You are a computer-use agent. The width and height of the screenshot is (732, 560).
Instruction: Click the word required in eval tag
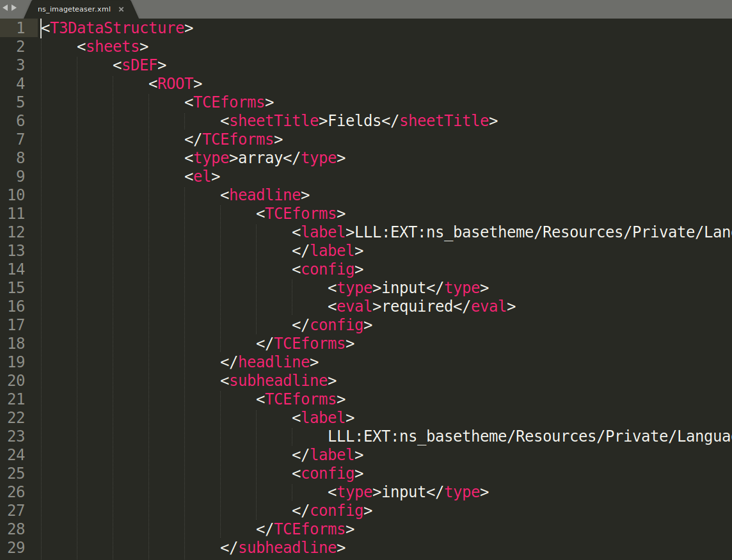point(417,307)
